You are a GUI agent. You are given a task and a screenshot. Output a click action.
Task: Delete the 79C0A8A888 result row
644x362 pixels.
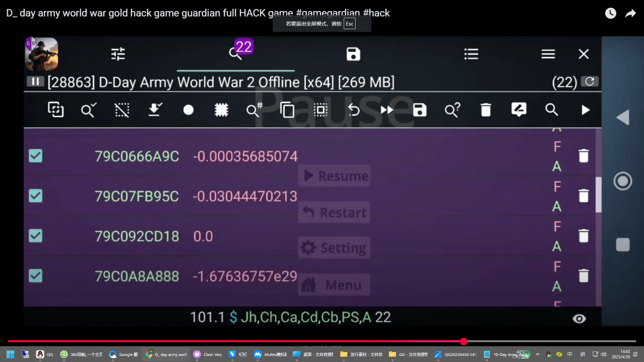(x=583, y=276)
